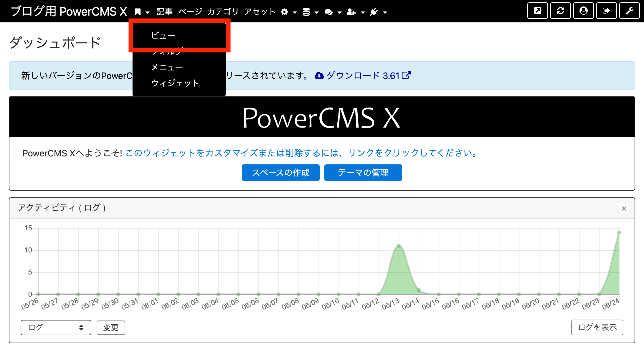Image resolution: width=644 pixels, height=347 pixels.
Task: Expand the caret next to the comments icon
Action: (339, 12)
